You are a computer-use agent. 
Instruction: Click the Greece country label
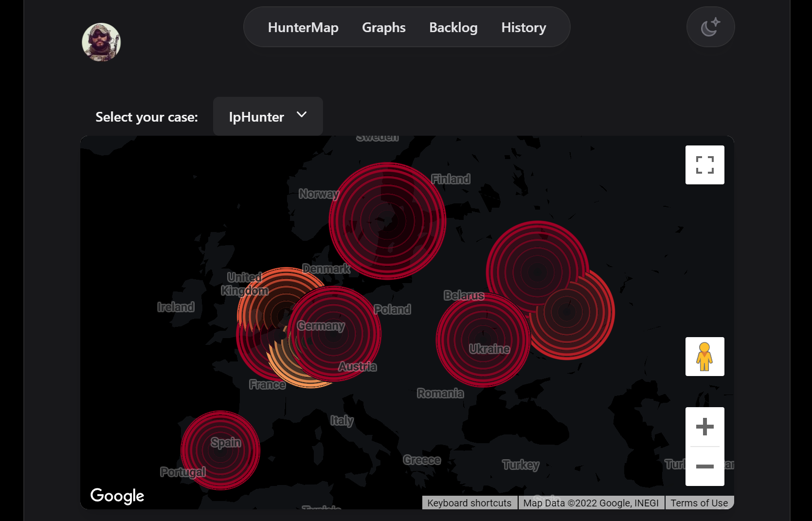[x=422, y=460]
